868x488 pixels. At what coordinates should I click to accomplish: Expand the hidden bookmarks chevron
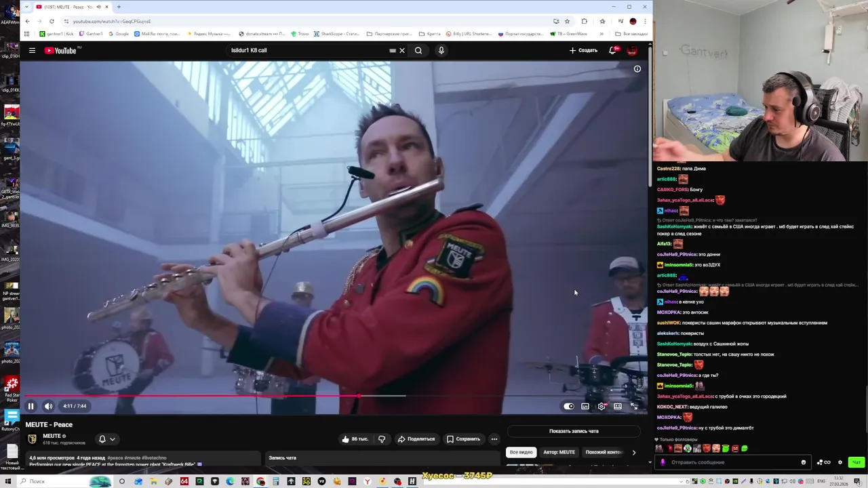point(602,33)
